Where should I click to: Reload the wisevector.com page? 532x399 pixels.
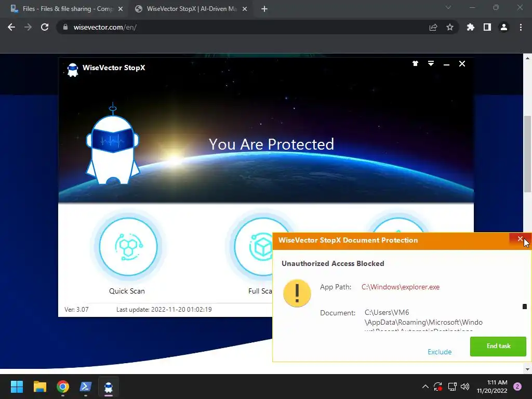pos(45,27)
